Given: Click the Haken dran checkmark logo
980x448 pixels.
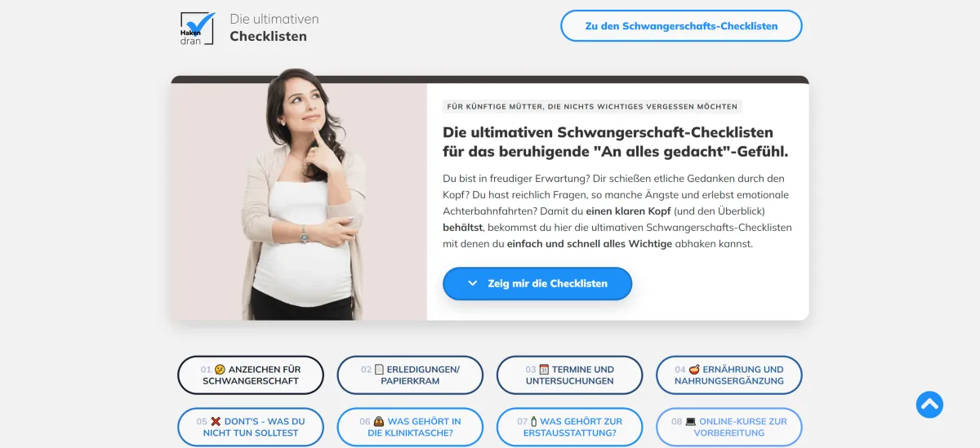Looking at the screenshot, I should [198, 28].
